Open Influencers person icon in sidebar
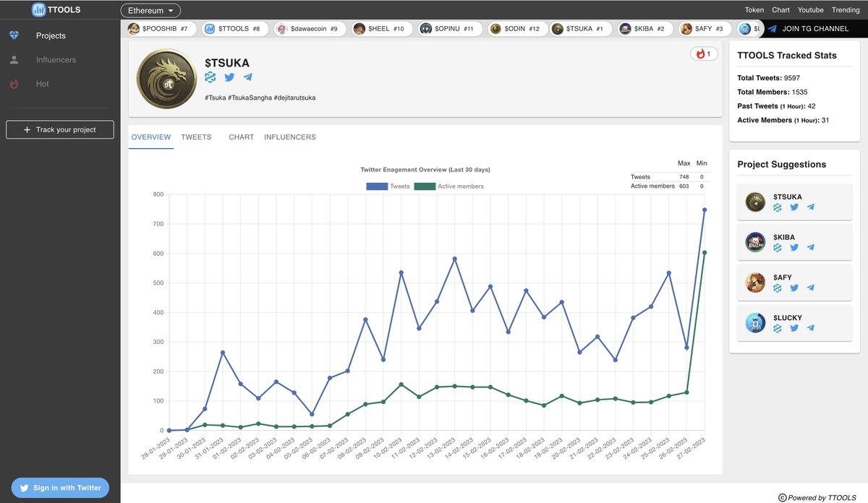868x503 pixels. point(14,60)
